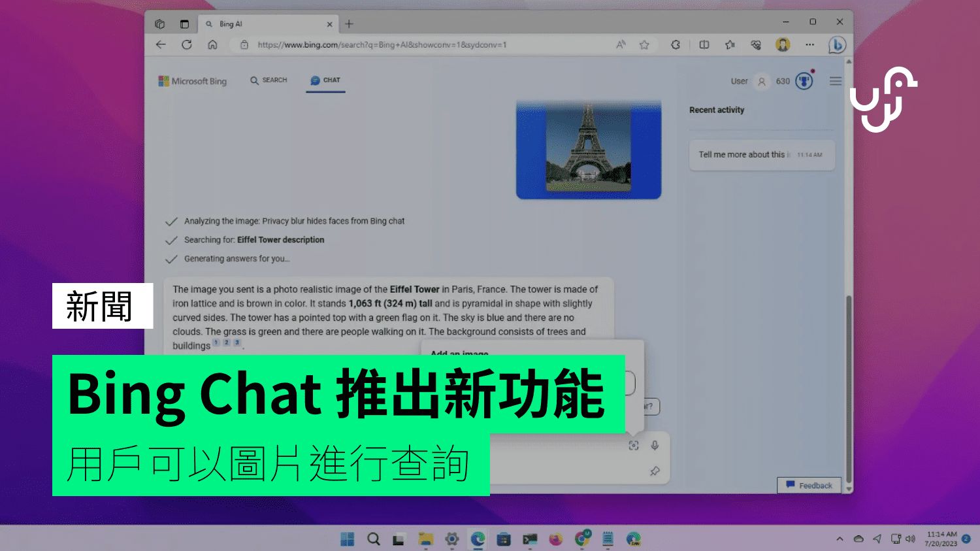Open File Explorer from the taskbar

click(x=426, y=539)
